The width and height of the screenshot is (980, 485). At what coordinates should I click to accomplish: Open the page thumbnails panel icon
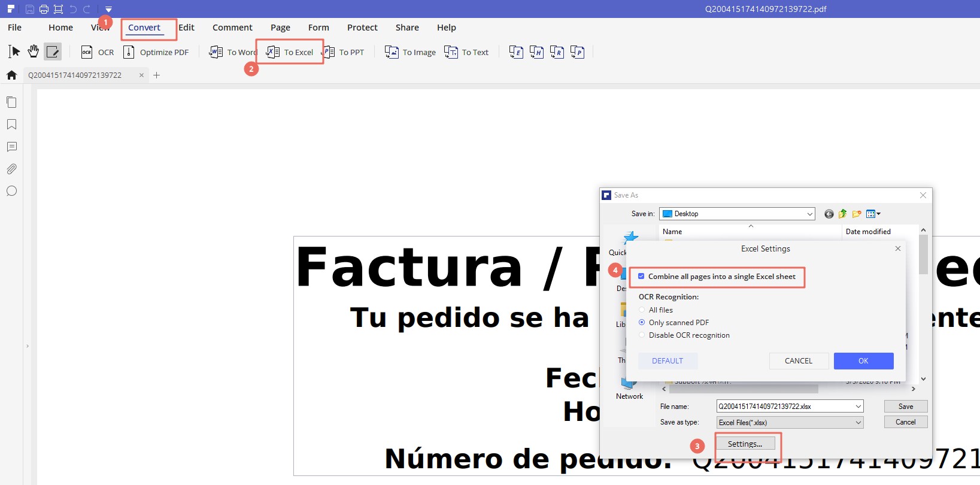click(11, 102)
